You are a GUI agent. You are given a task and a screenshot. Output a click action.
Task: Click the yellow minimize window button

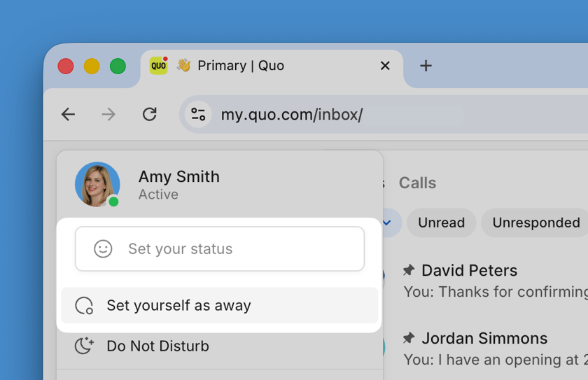pos(92,66)
